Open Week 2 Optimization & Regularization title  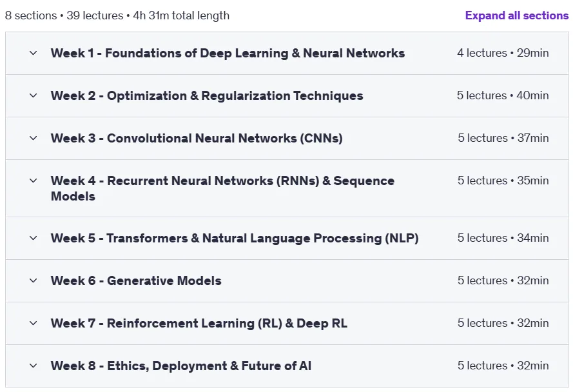[207, 95]
